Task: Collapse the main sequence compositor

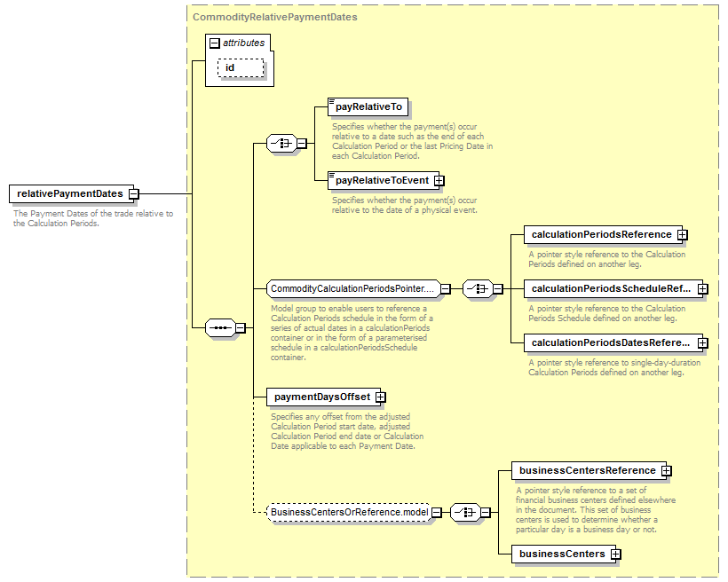Action: (x=240, y=328)
